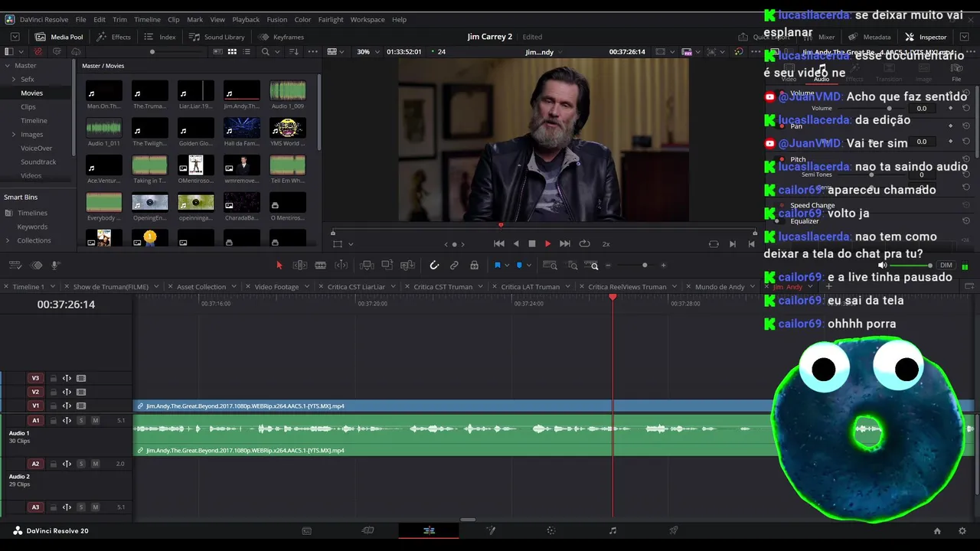980x551 pixels.
Task: Mute audio track A1
Action: pyautogui.click(x=95, y=420)
